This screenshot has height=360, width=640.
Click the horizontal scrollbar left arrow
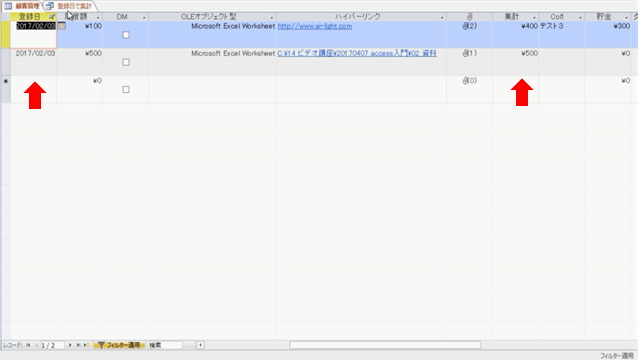200,345
